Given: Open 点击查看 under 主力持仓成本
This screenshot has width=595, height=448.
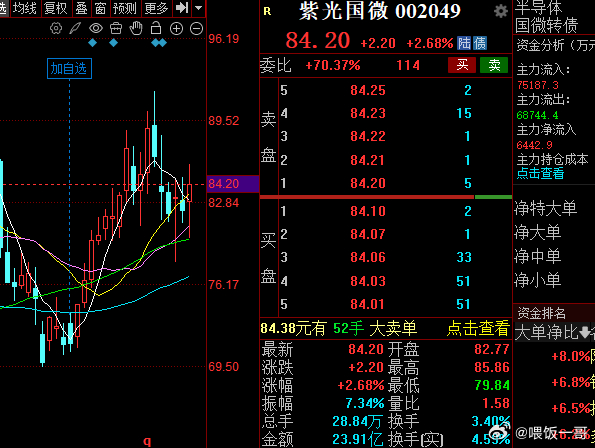Looking at the screenshot, I should (540, 173).
